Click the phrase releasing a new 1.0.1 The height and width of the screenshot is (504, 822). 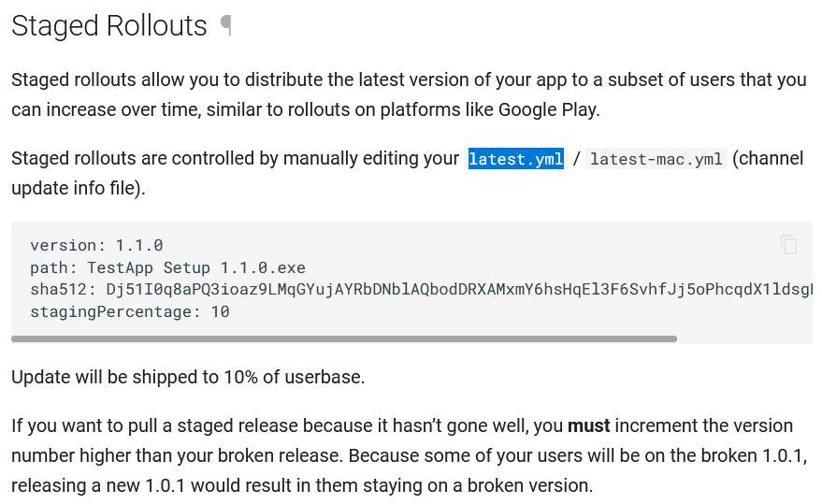(98, 485)
